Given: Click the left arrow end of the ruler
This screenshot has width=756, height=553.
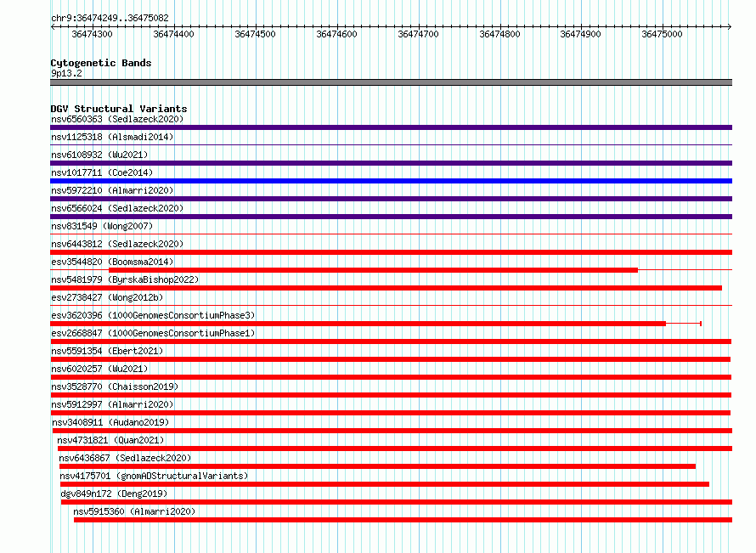Looking at the screenshot, I should [53, 26].
